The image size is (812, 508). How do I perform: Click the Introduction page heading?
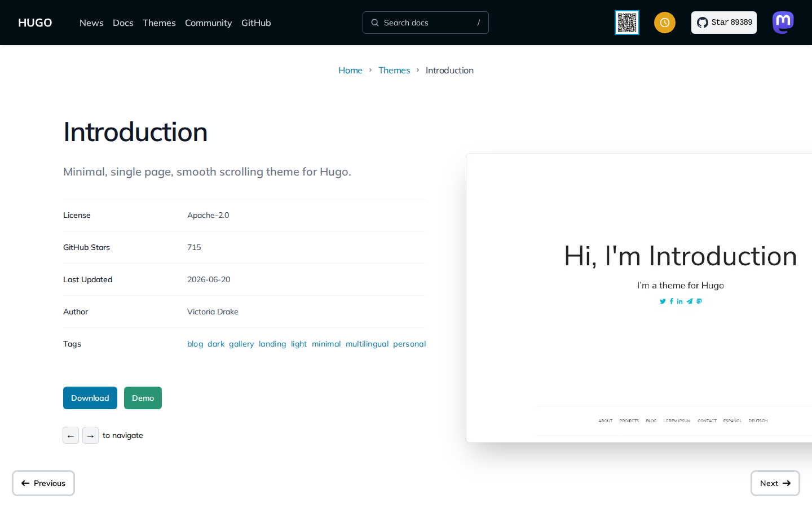135,132
